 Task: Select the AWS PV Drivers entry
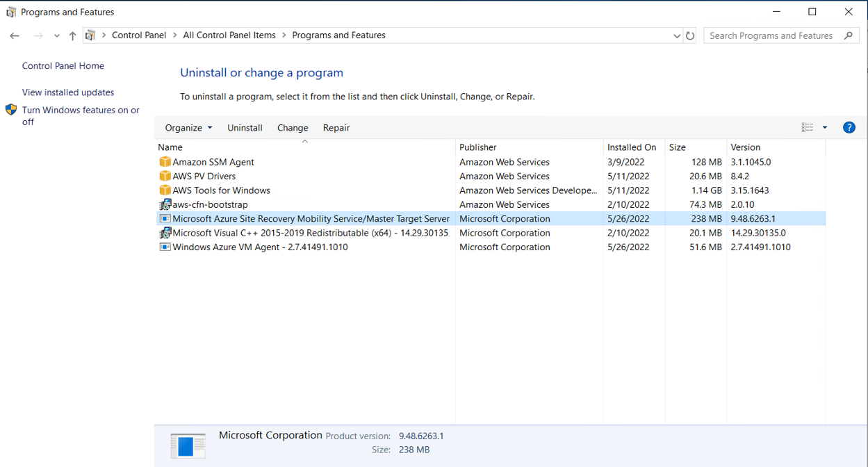pos(204,176)
